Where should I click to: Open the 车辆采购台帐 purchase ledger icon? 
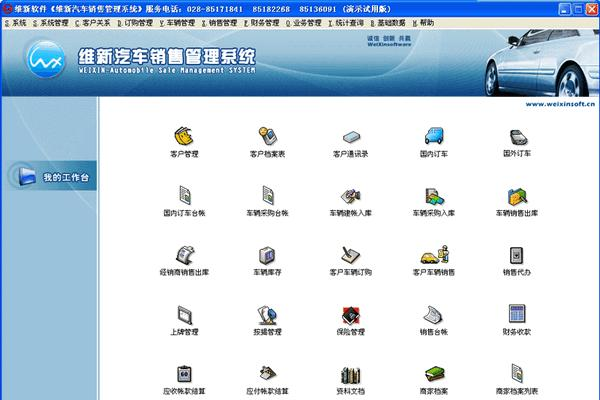click(x=267, y=196)
